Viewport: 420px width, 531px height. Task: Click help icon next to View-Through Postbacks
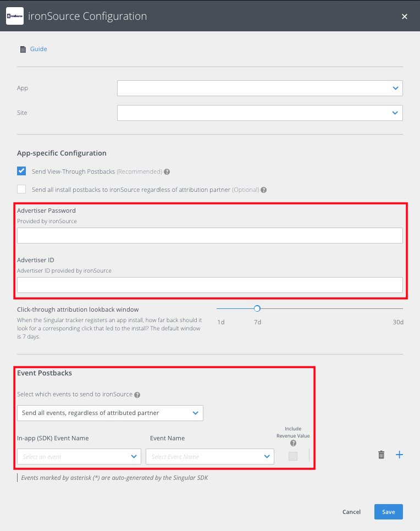167,172
